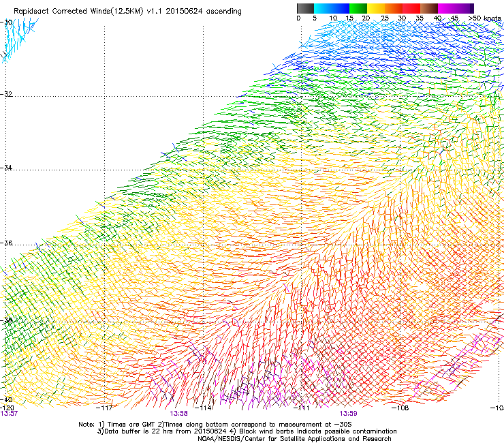This screenshot has width=504, height=443.
Task: Click the '-114' longitude axis label
Action: (x=204, y=408)
